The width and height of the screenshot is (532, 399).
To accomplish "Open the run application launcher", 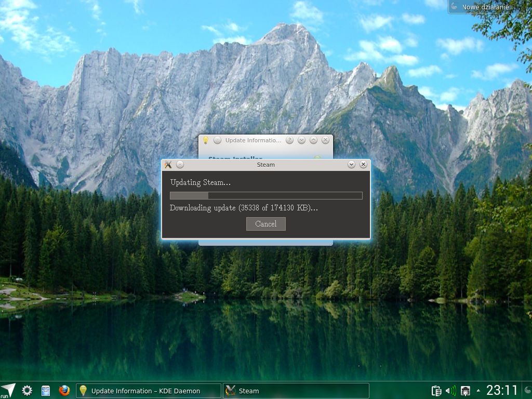I will 8,391.
